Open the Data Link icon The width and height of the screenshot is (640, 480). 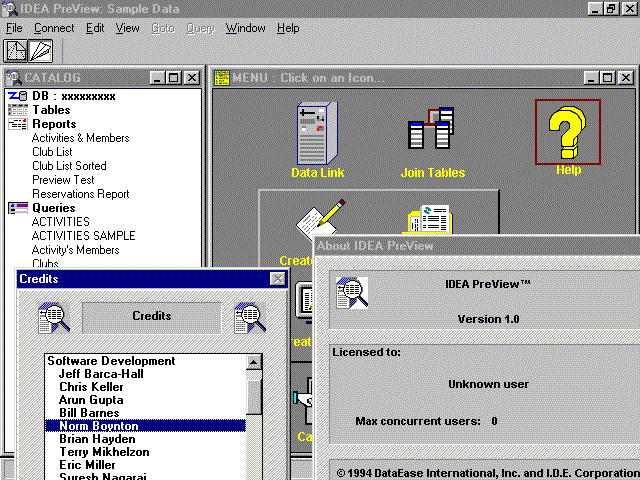coord(318,140)
